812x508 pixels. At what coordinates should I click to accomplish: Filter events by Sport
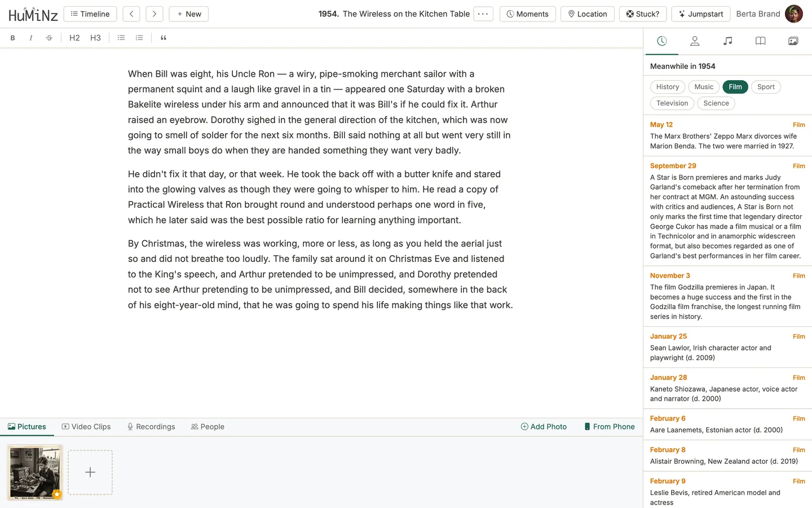point(766,87)
